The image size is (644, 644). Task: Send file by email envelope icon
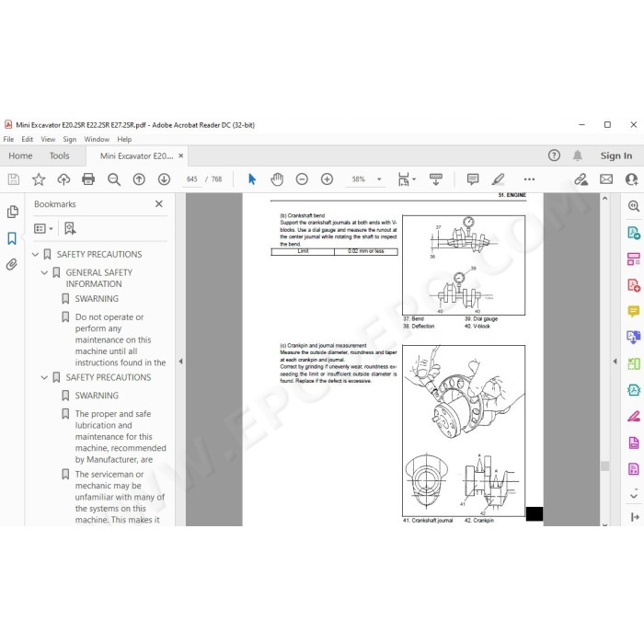[x=606, y=179]
